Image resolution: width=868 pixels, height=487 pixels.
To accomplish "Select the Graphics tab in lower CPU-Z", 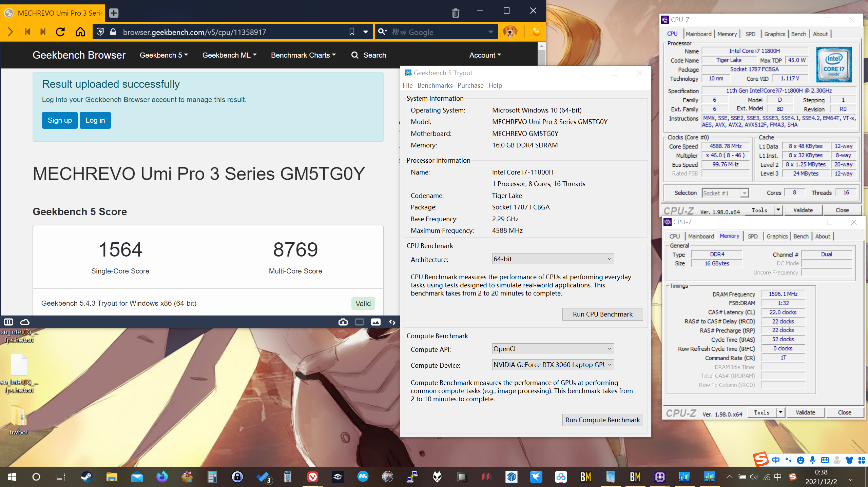I will point(777,236).
